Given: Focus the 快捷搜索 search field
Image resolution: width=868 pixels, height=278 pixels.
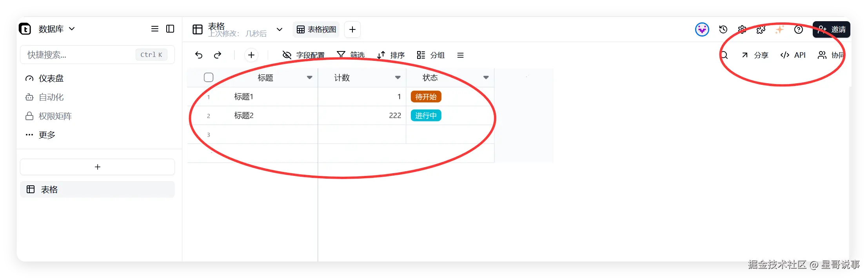Looking at the screenshot, I should pos(97,55).
